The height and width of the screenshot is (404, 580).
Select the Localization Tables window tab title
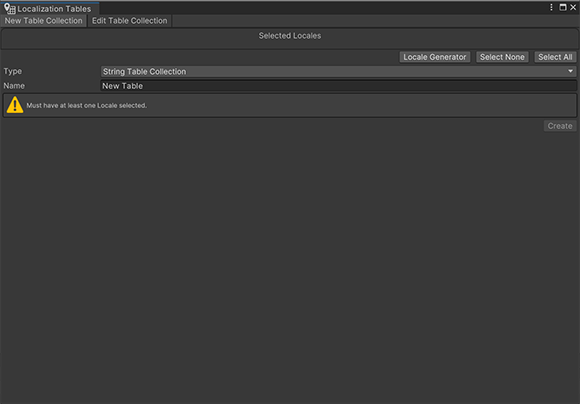(54, 9)
